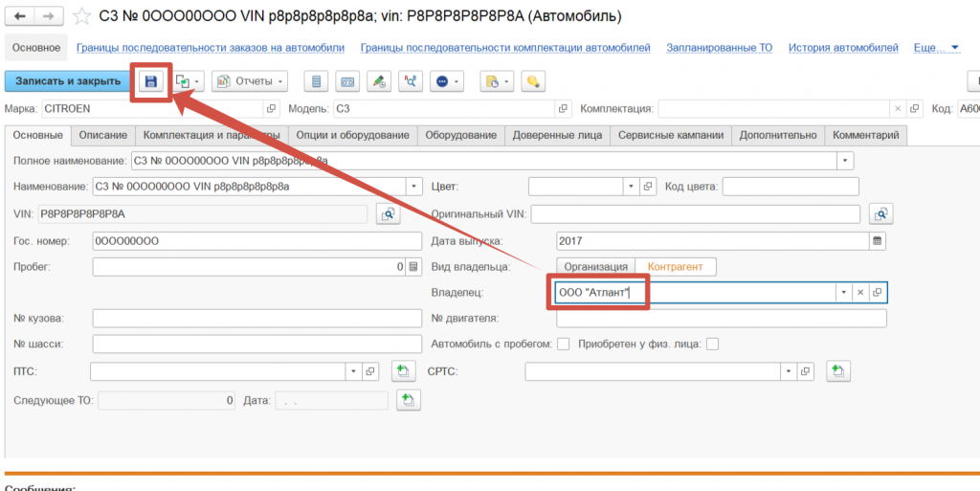This screenshot has height=491, width=980.
Task: Click the search icon next to VIN field
Action: pos(390,213)
